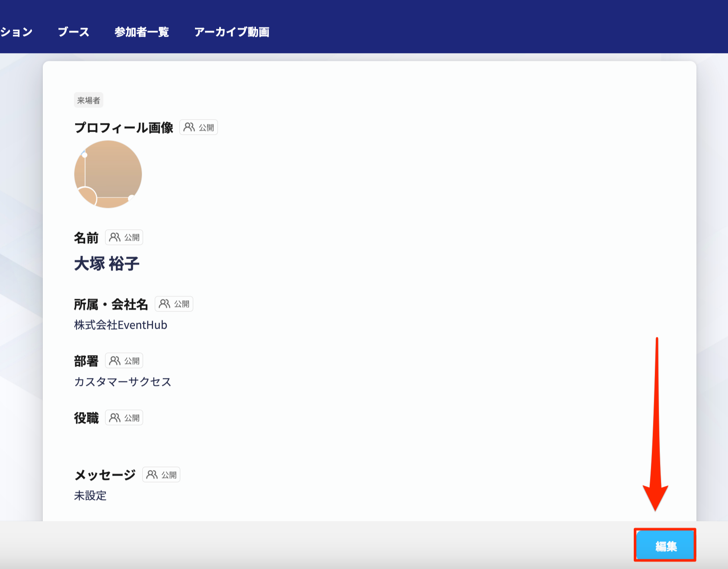Click the メッセージ heading

click(105, 475)
